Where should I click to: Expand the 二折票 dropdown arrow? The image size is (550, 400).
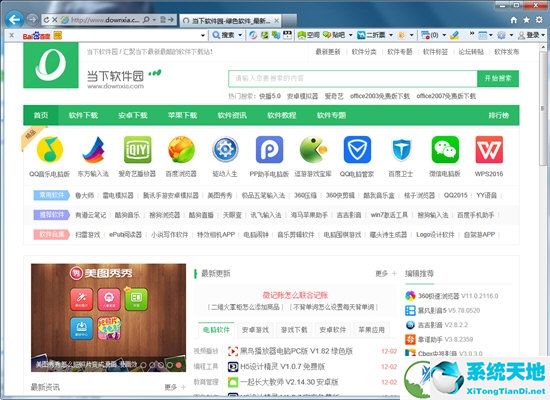point(391,35)
